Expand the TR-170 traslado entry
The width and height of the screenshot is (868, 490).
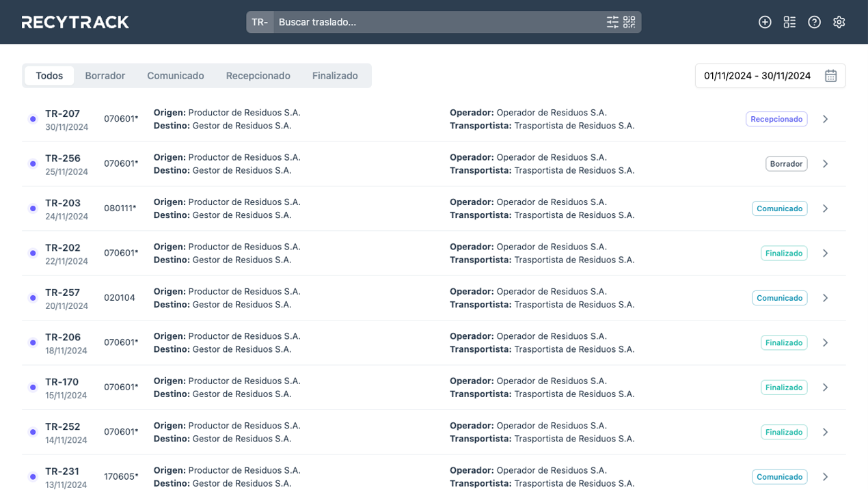(x=825, y=387)
